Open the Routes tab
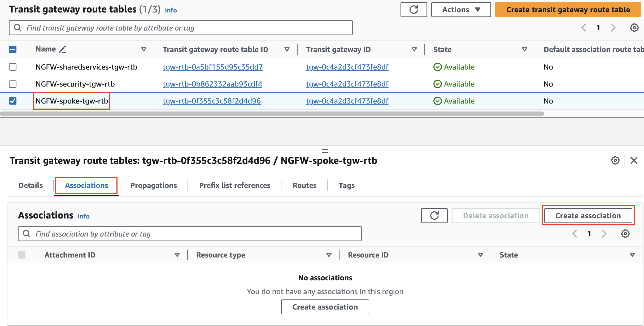The image size is (644, 326). 304,185
